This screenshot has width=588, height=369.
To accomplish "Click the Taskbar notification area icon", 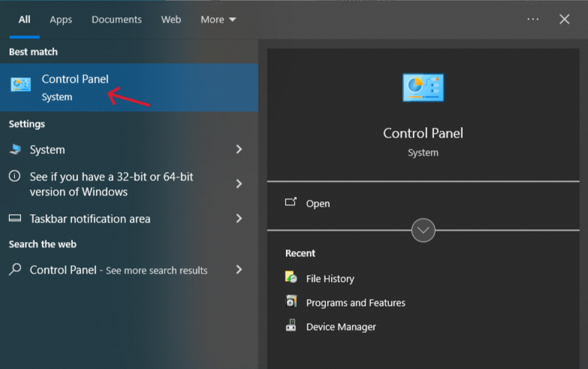I will pyautogui.click(x=15, y=218).
